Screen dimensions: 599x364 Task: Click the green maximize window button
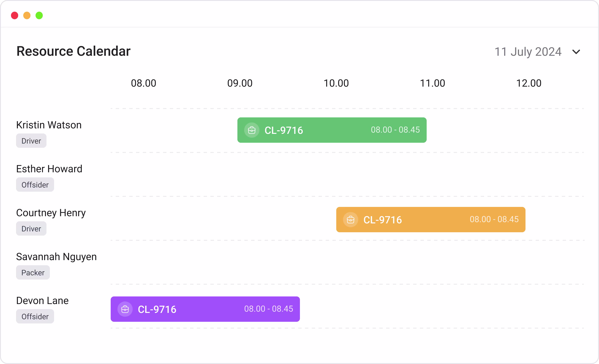tap(39, 16)
